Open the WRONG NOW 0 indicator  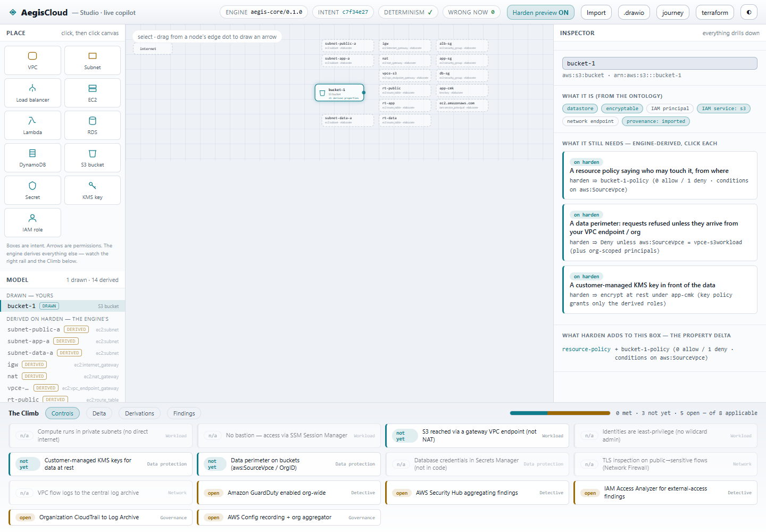[471, 12]
